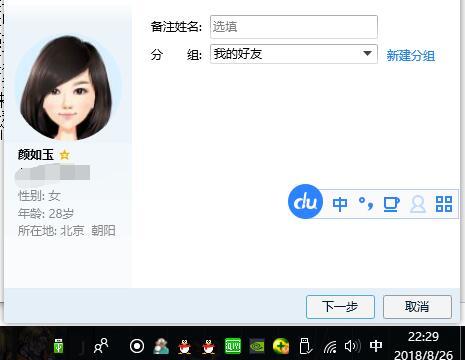Toggle Chinese mode 中 on Baidu IME bar
The width and height of the screenshot is (465, 360).
pos(340,203)
